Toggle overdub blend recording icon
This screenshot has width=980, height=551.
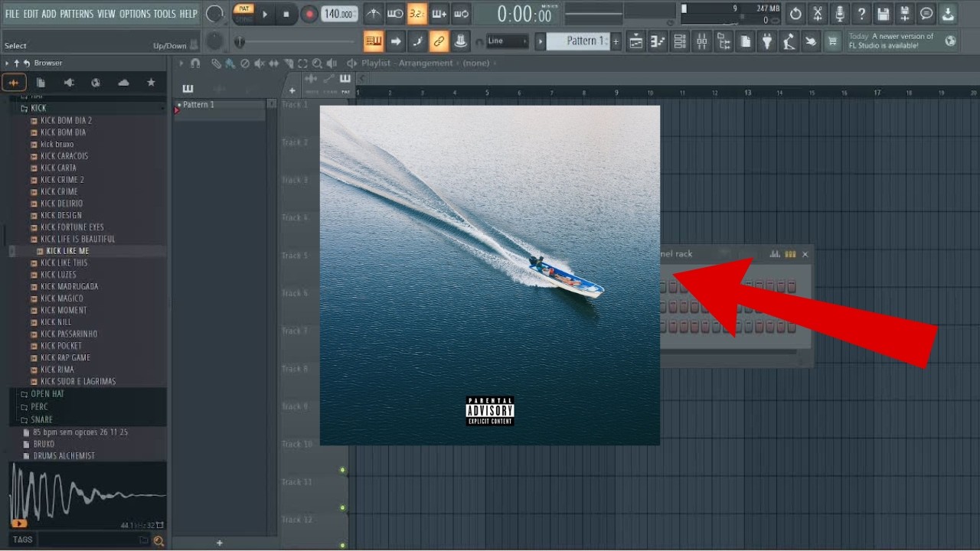pyautogui.click(x=439, y=14)
